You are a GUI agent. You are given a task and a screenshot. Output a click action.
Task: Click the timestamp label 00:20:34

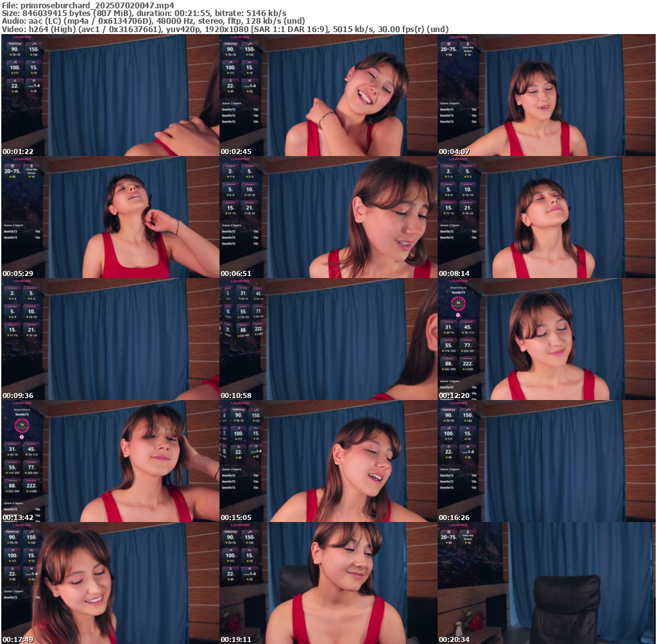[454, 640]
